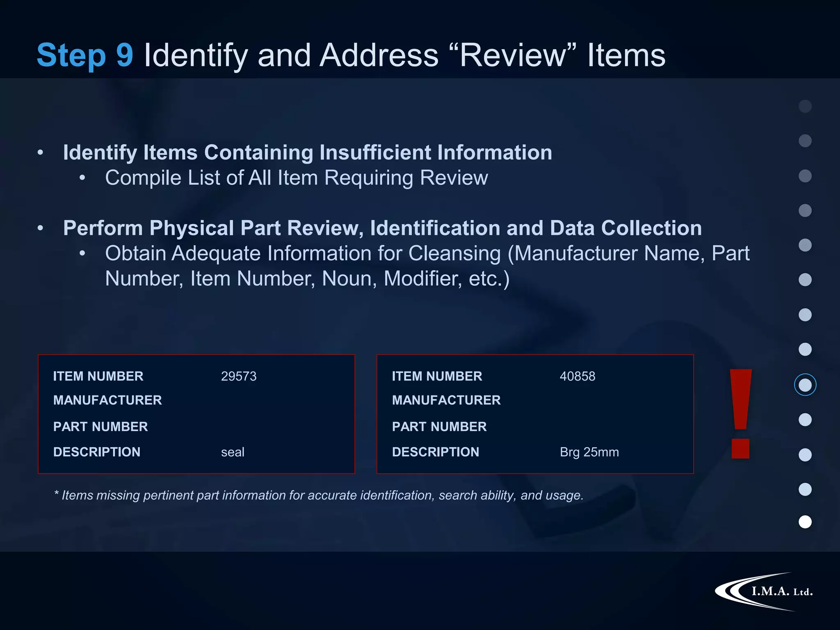This screenshot has width=840, height=630.
Task: Go to the sixth navigation dot
Action: click(805, 280)
